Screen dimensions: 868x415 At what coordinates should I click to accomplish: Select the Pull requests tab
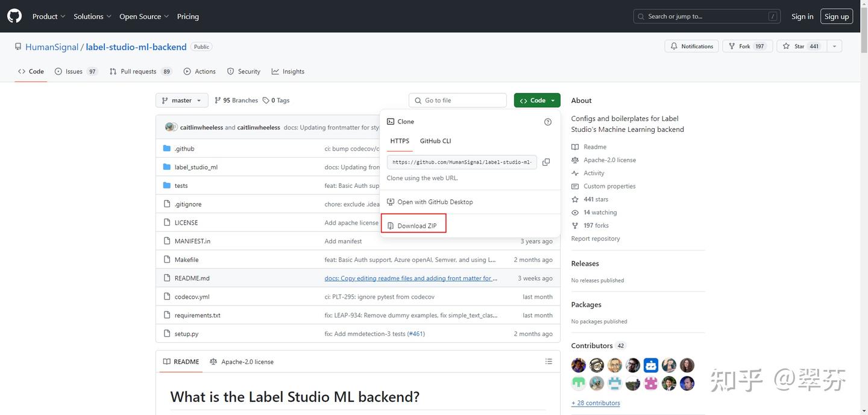[x=140, y=71]
